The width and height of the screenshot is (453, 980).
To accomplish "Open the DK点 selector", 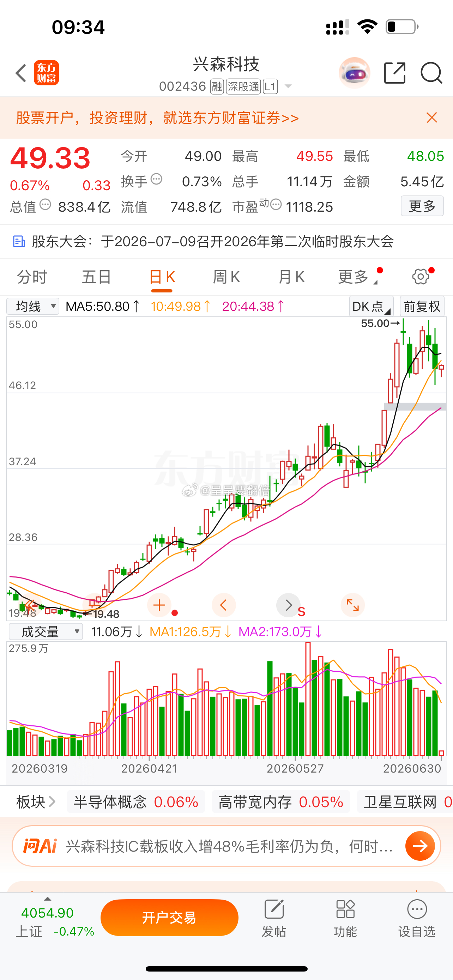I will pos(371,306).
